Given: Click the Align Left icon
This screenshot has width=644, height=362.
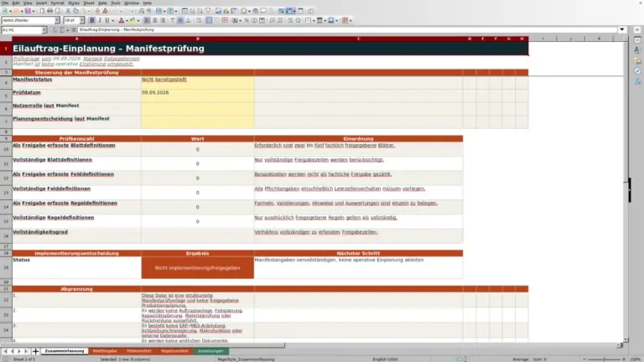Looking at the screenshot, I should coord(146,20).
